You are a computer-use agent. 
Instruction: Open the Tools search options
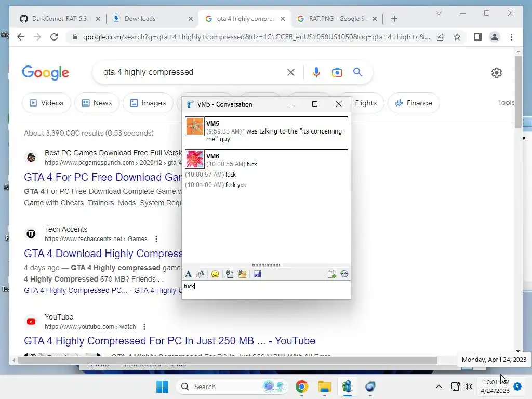(506, 102)
